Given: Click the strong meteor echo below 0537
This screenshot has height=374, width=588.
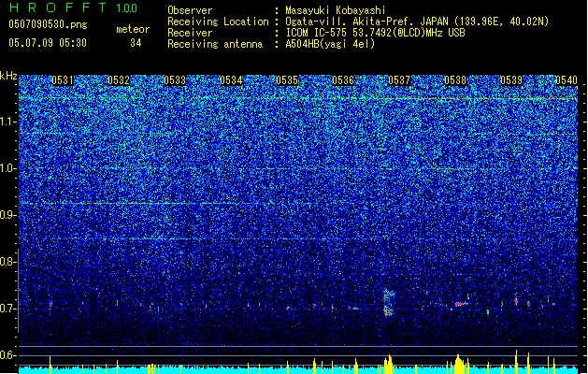Looking at the screenshot, I should click(x=388, y=302).
